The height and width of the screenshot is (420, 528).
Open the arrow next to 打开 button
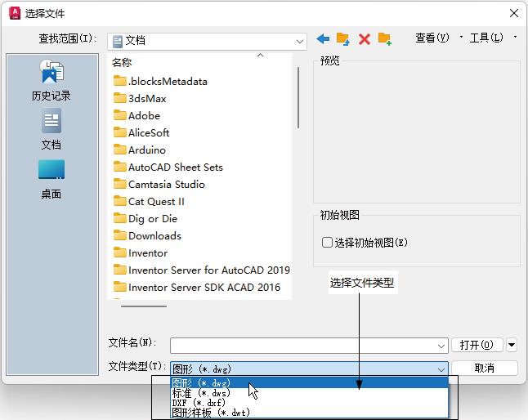[512, 345]
